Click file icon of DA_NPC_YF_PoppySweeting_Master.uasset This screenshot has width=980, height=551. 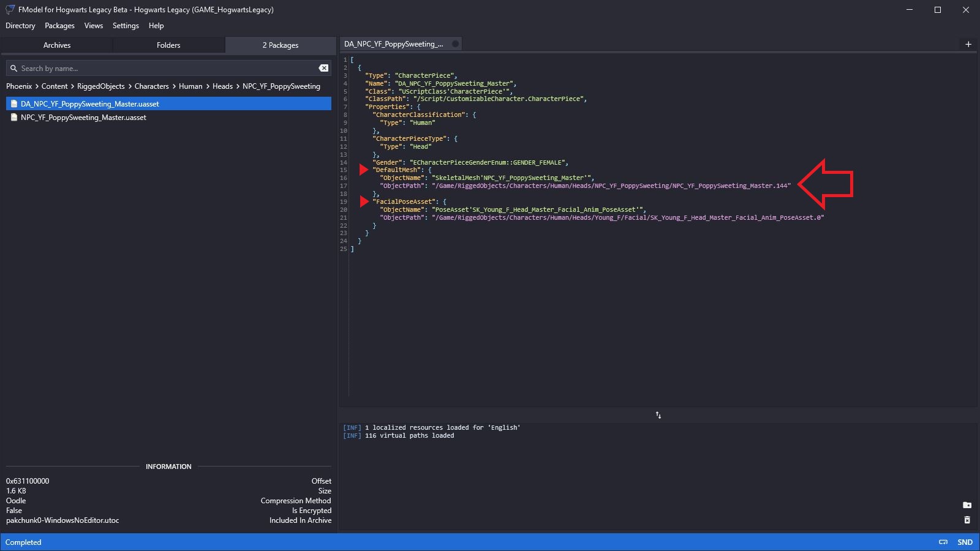click(14, 104)
